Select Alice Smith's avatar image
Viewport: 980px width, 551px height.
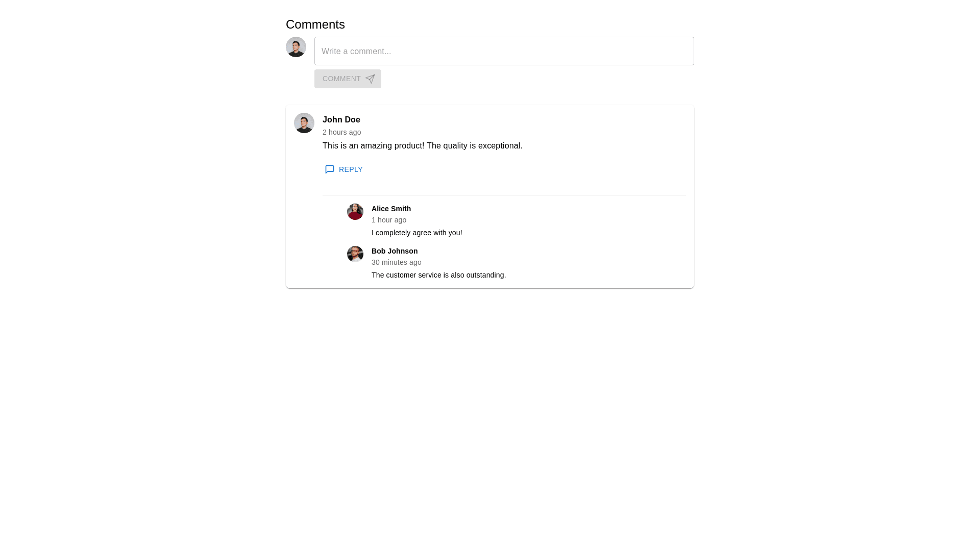point(355,212)
